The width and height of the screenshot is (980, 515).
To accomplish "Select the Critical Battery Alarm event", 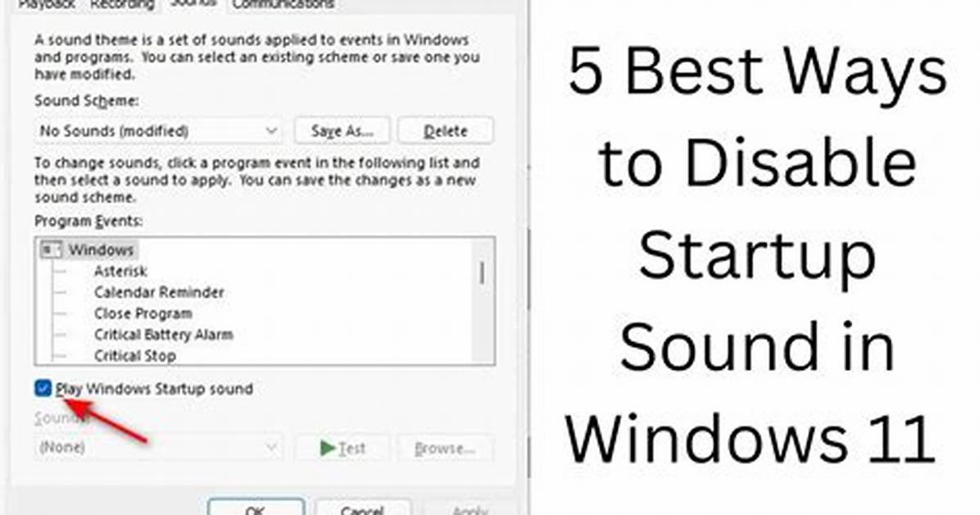I will (164, 335).
